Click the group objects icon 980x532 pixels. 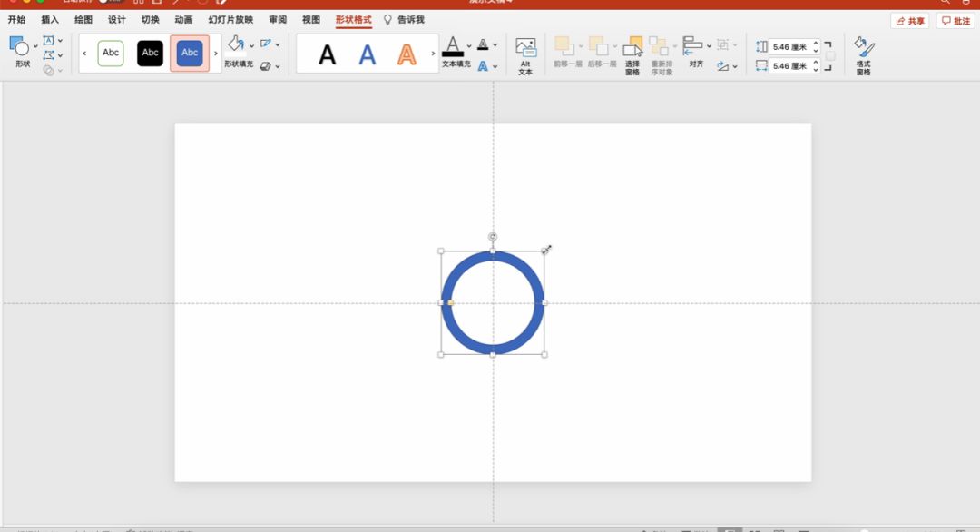pos(723,44)
